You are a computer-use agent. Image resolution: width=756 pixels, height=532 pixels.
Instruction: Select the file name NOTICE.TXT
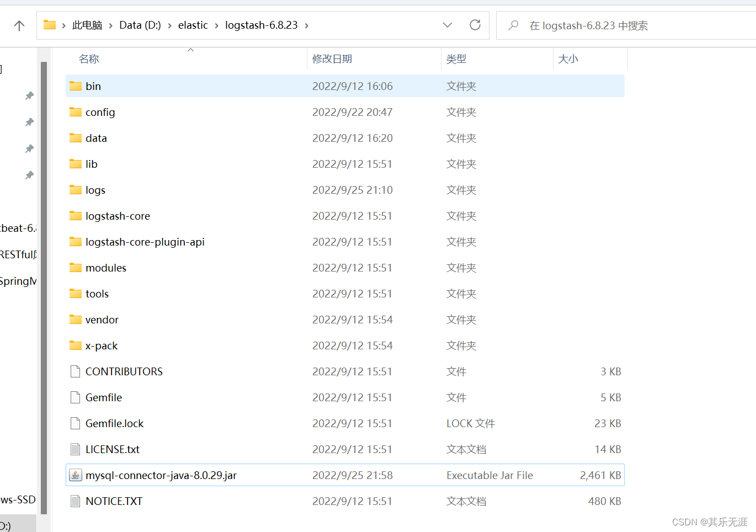click(x=114, y=501)
